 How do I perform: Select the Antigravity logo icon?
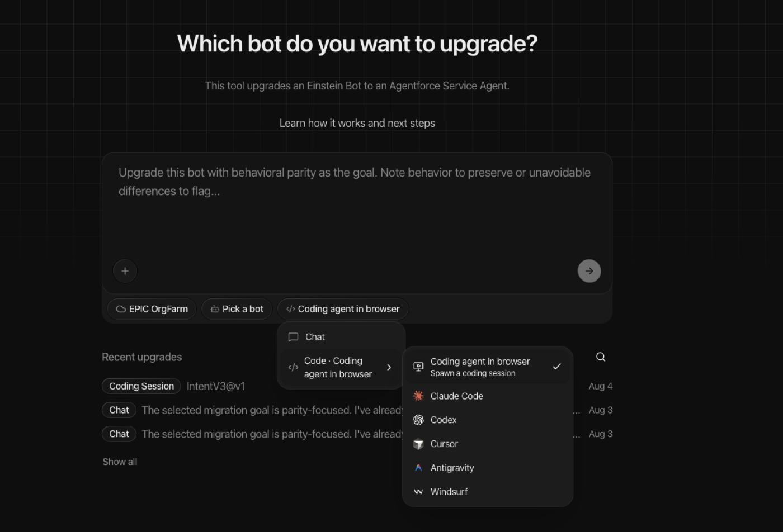[418, 468]
